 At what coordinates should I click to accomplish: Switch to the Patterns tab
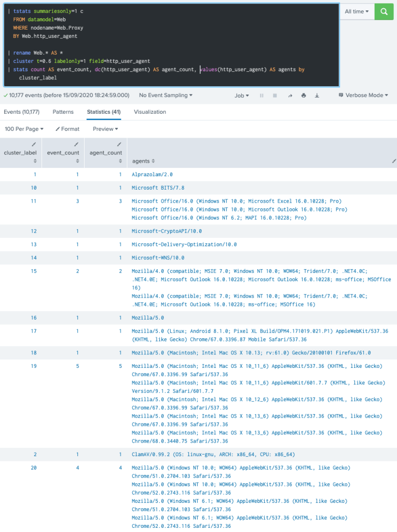(63, 112)
